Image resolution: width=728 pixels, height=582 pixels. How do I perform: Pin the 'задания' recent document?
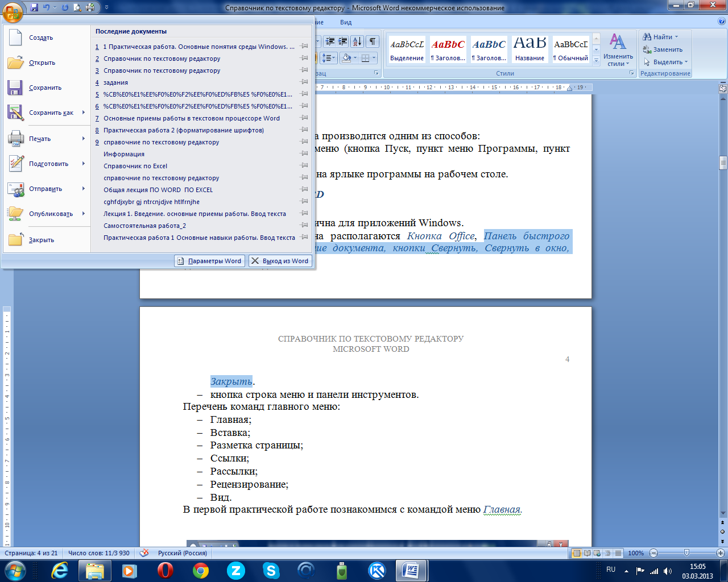[304, 82]
